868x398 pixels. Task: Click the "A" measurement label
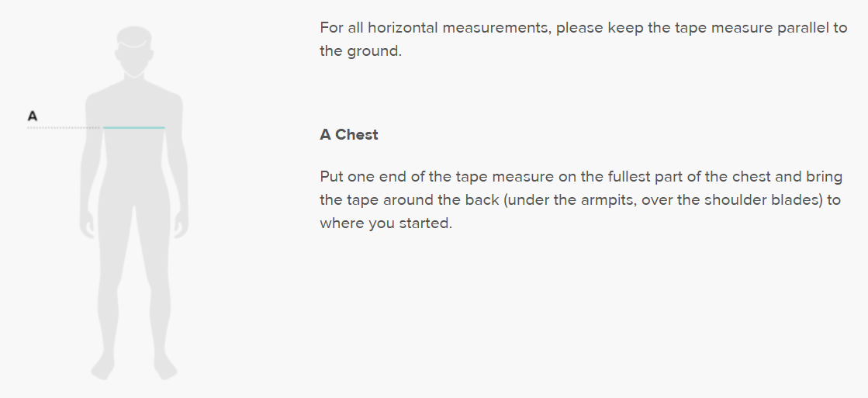pyautogui.click(x=33, y=116)
